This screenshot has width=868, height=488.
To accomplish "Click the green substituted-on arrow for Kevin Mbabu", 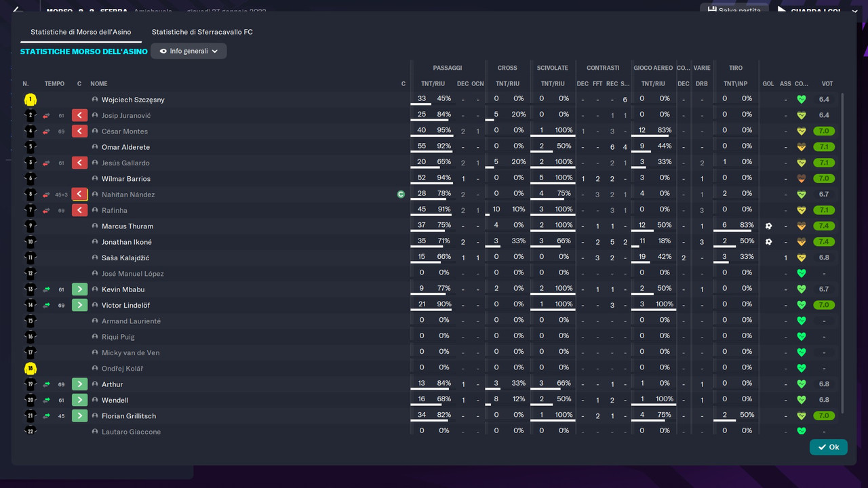I will pyautogui.click(x=80, y=289).
